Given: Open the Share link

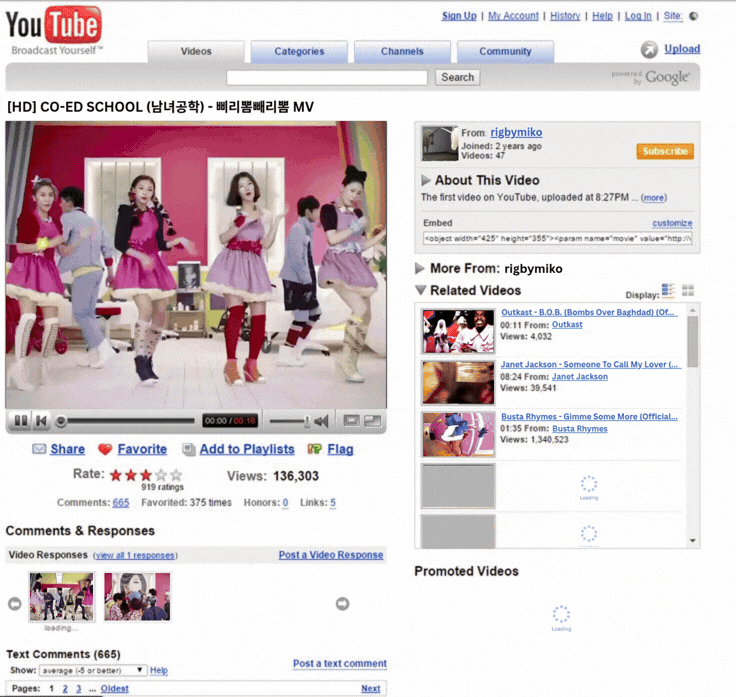Looking at the screenshot, I should (68, 449).
